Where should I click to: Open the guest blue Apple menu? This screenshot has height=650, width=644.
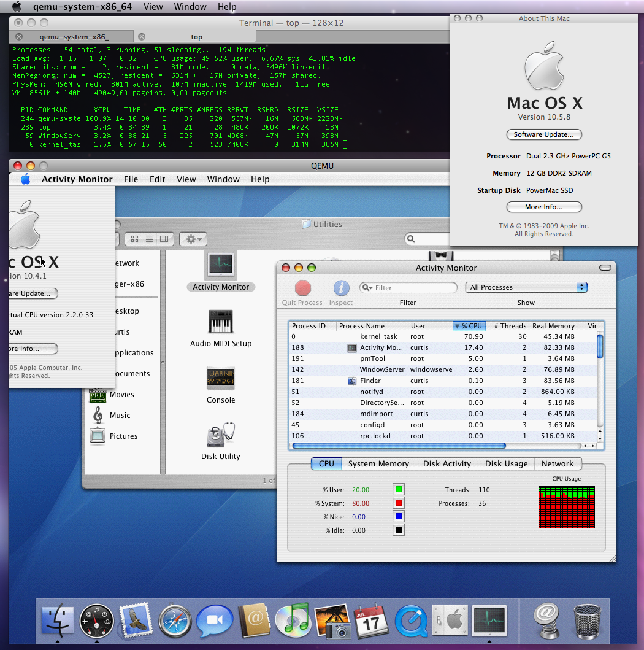[x=26, y=179]
